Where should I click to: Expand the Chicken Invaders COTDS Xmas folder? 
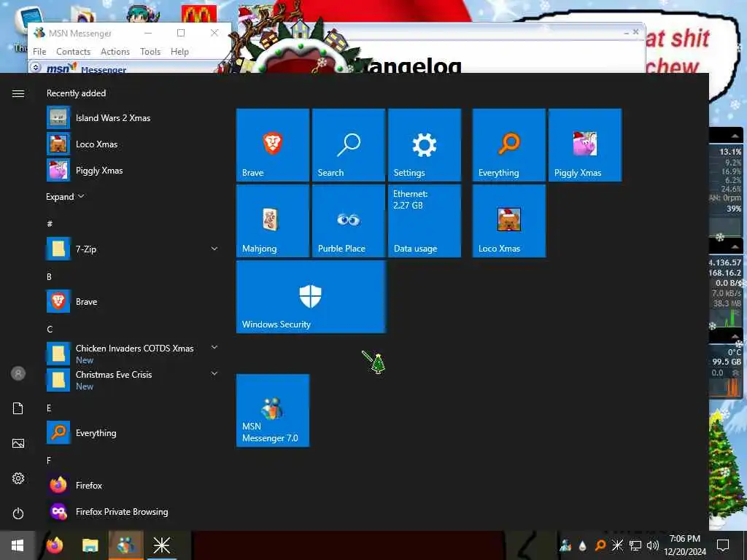pos(214,348)
